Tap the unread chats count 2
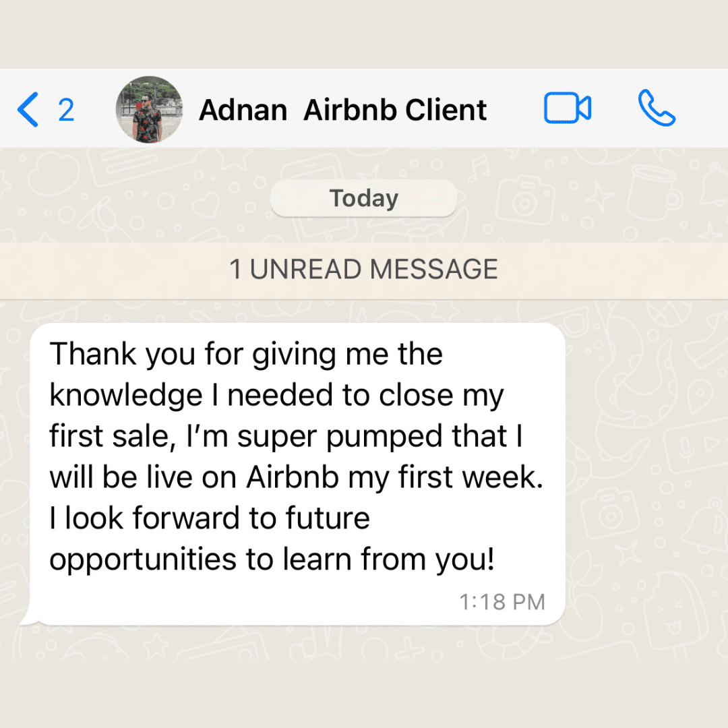 point(66,110)
